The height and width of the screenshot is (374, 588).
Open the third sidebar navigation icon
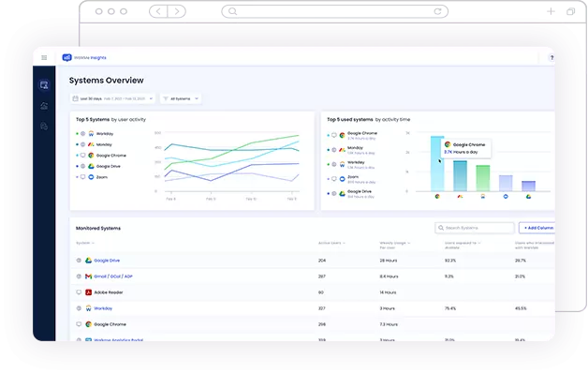(44, 127)
